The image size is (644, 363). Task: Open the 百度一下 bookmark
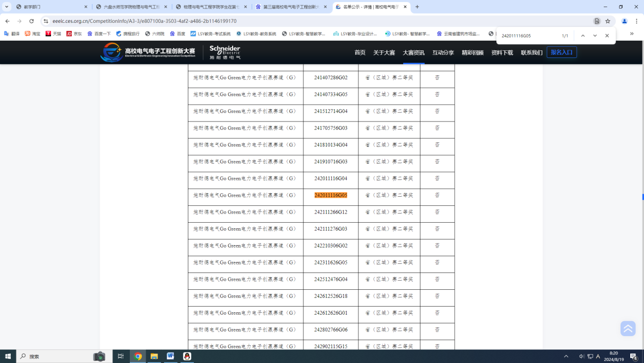(99, 34)
